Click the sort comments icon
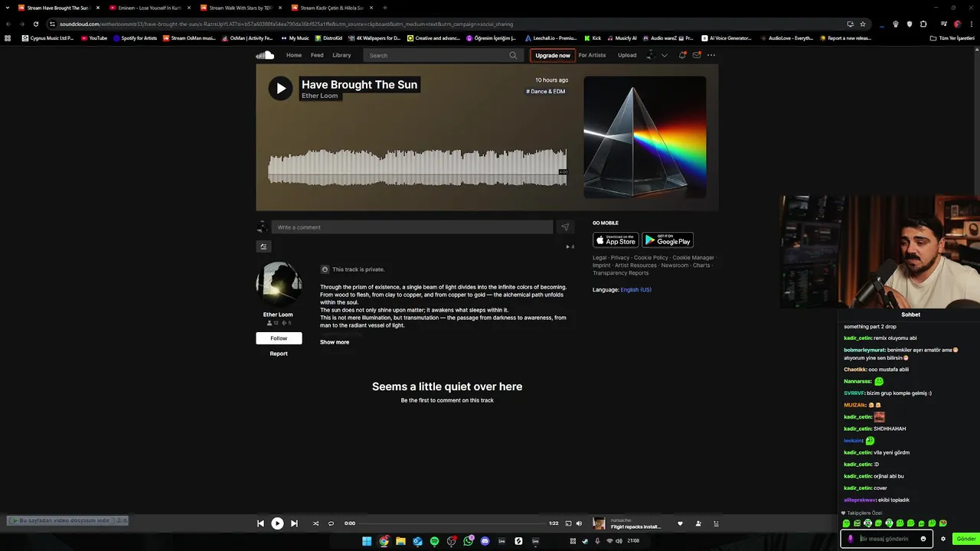Screen dimensions: 980x551 coord(263,246)
